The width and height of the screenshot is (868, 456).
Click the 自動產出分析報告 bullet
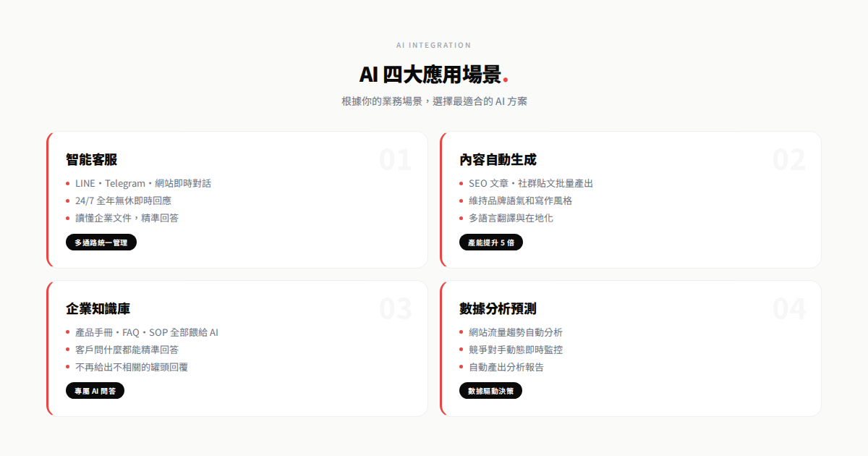[506, 367]
